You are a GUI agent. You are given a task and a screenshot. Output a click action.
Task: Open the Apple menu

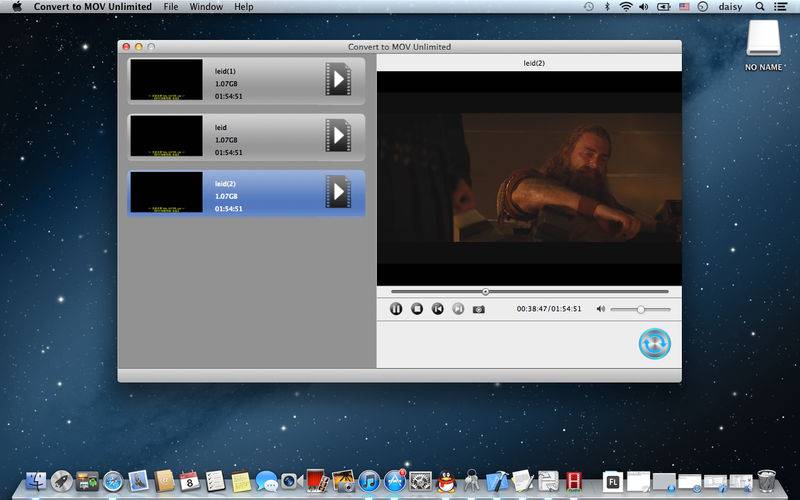click(17, 7)
